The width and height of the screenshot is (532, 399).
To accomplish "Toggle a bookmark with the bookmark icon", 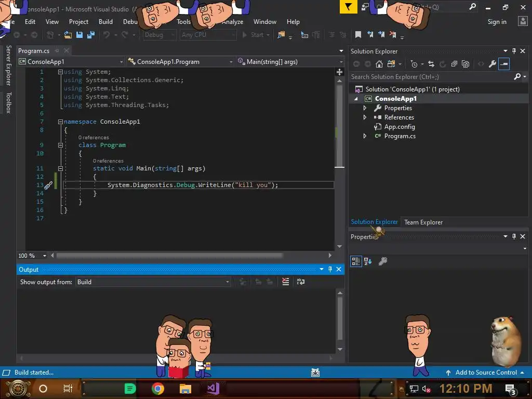I will 358,35.
